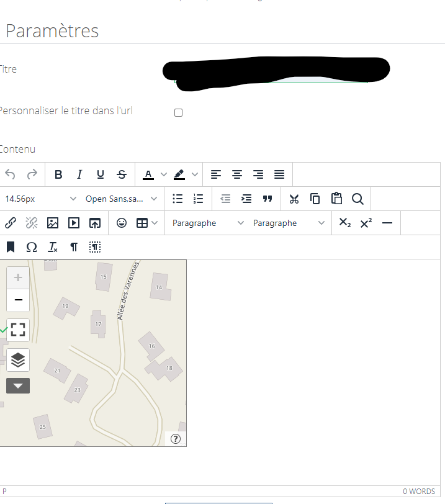445x504 pixels.
Task: Zoom in on the map
Action: click(18, 277)
